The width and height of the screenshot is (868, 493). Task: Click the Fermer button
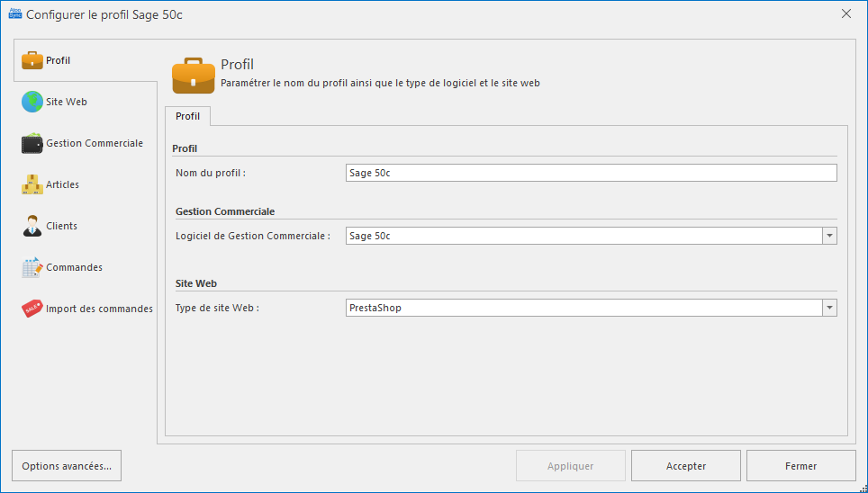point(801,466)
